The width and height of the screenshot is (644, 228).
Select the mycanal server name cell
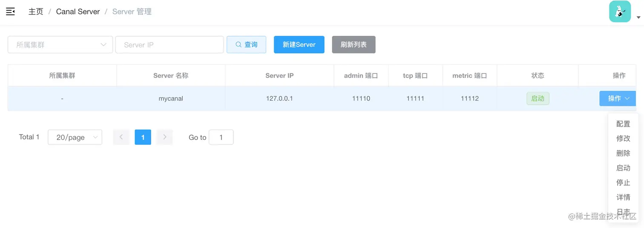(171, 98)
